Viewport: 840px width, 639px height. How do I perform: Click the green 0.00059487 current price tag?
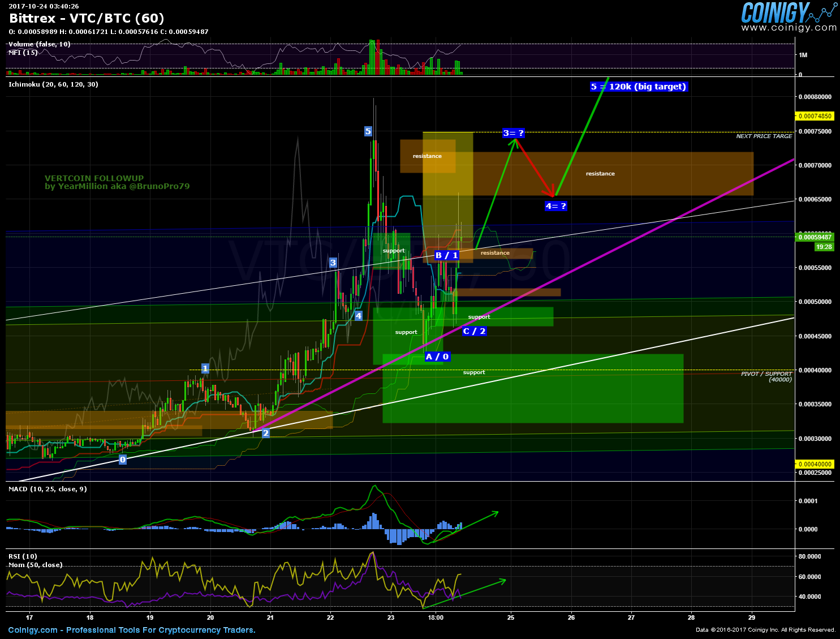[815, 237]
